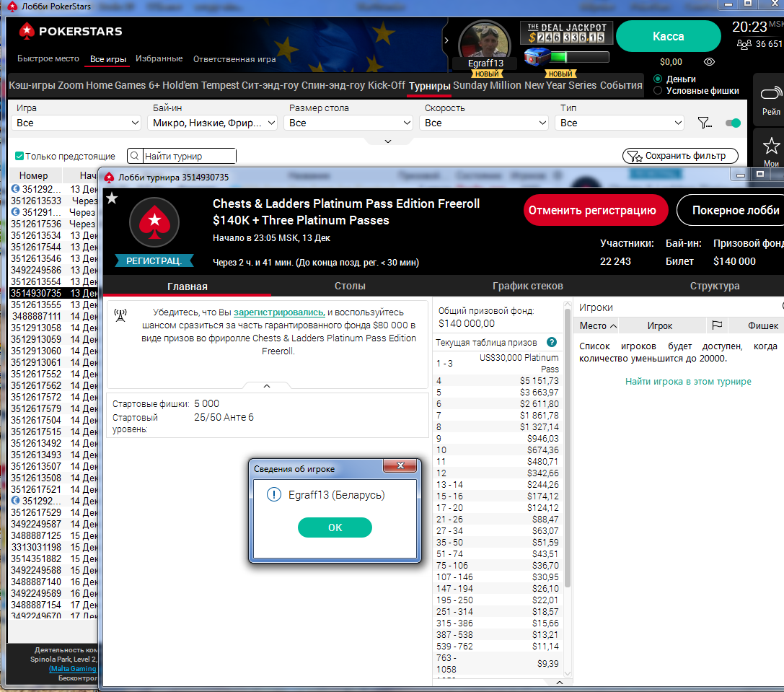The height and width of the screenshot is (692, 784).
Task: Click the euro icon on the 351291... row
Action: 15,211
